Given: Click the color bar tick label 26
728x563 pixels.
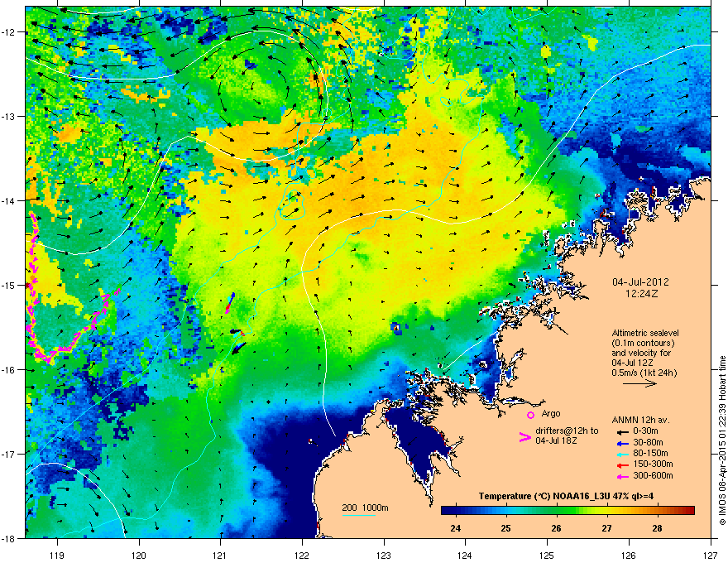Looking at the screenshot, I should point(556,528).
